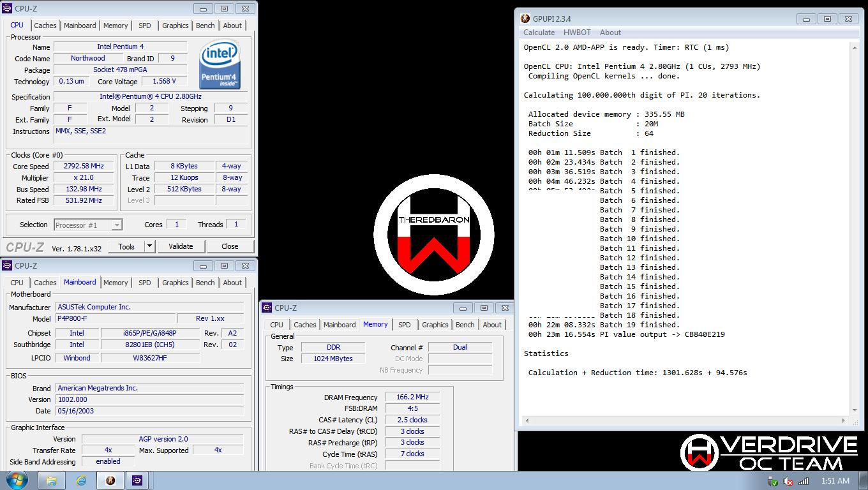Screen dimensions: 868x490
Task: Close the GPUPI window
Action: pos(849,19)
